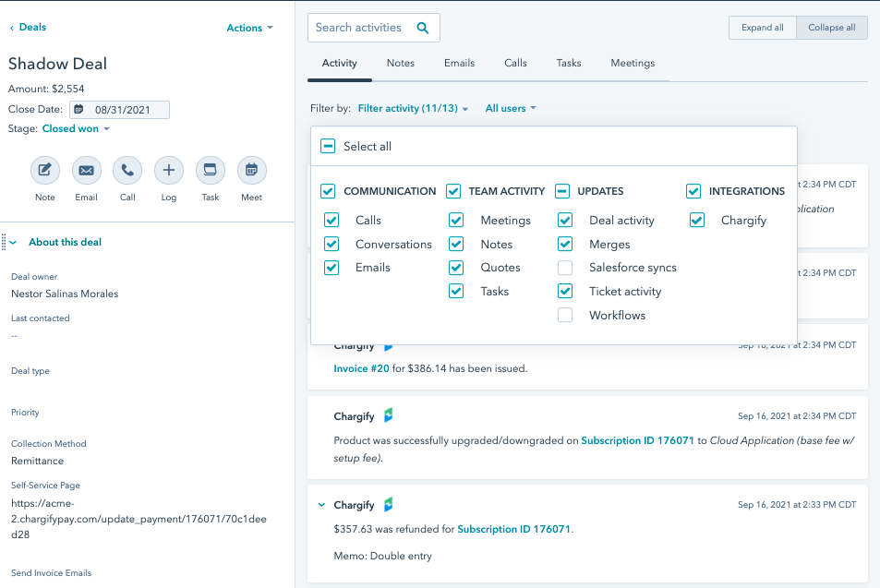
Task: Open the All users filter dropdown
Action: (x=511, y=109)
